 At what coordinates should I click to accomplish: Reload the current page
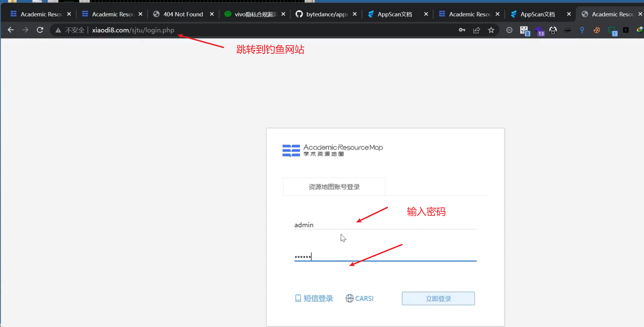[40, 30]
